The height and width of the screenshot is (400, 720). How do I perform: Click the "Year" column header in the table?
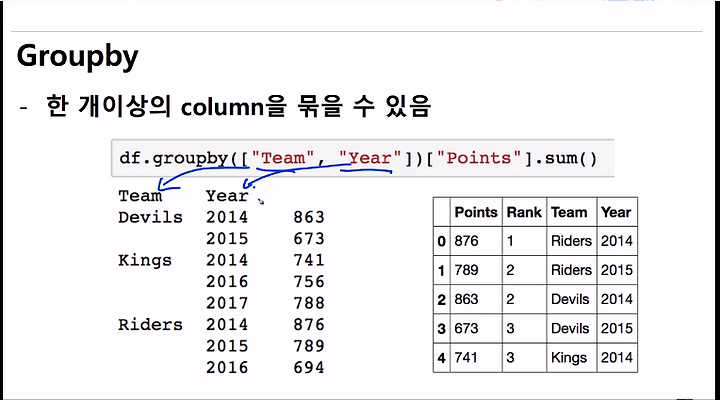pyautogui.click(x=616, y=212)
